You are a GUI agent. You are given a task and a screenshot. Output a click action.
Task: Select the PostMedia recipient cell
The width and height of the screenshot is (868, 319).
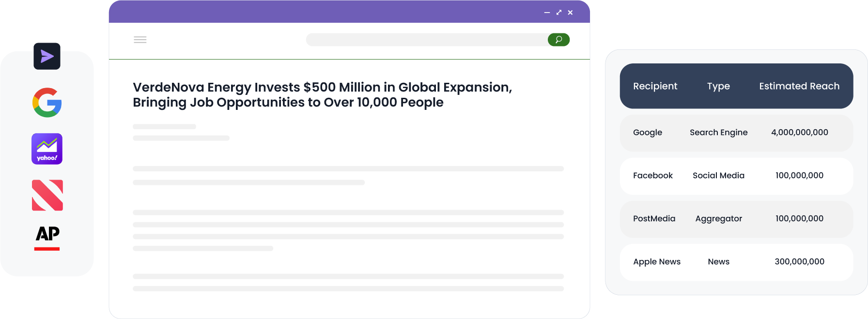click(654, 219)
